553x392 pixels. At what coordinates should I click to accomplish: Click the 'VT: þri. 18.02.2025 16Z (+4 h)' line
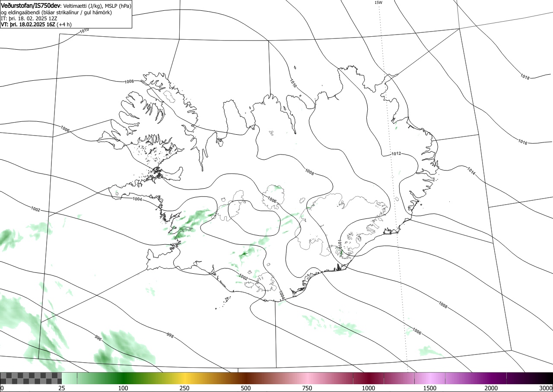[36, 24]
